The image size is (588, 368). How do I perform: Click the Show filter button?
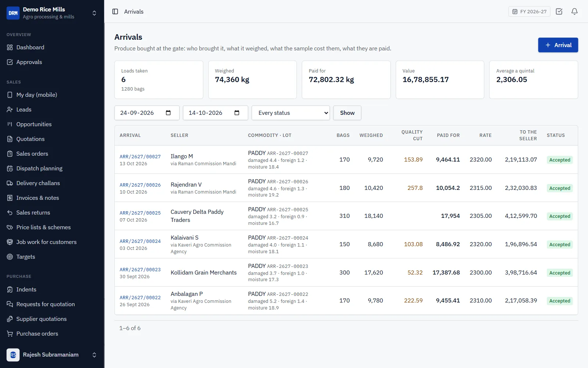(347, 113)
